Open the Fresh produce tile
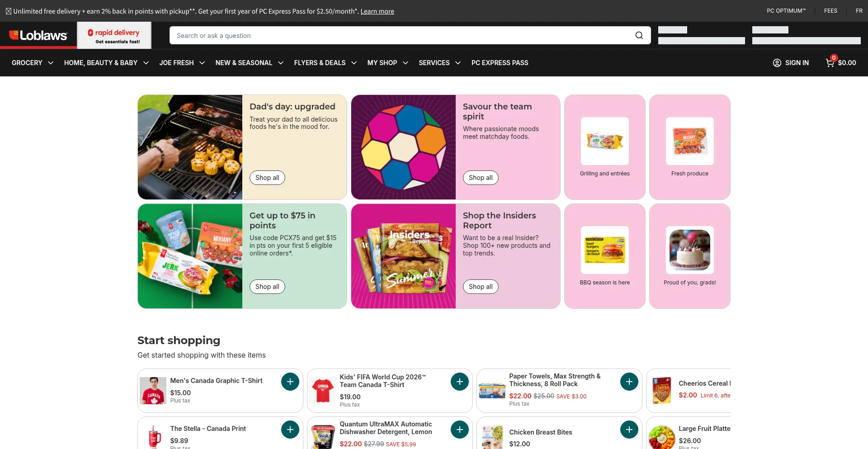Image resolution: width=868 pixels, height=449 pixels. coord(690,147)
